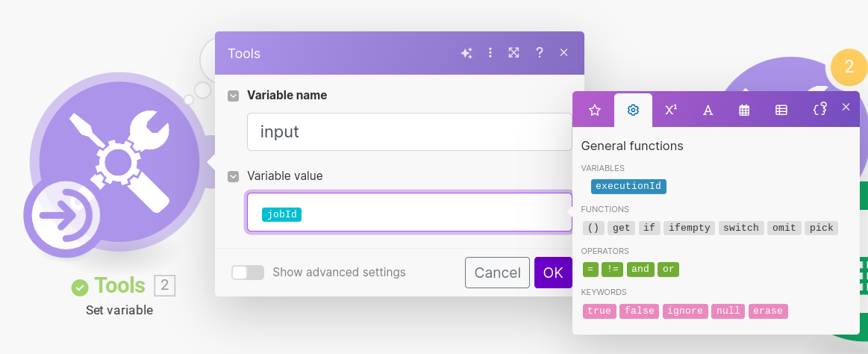The image size is (868, 354).
Task: Open the Math functions tab
Action: [671, 111]
